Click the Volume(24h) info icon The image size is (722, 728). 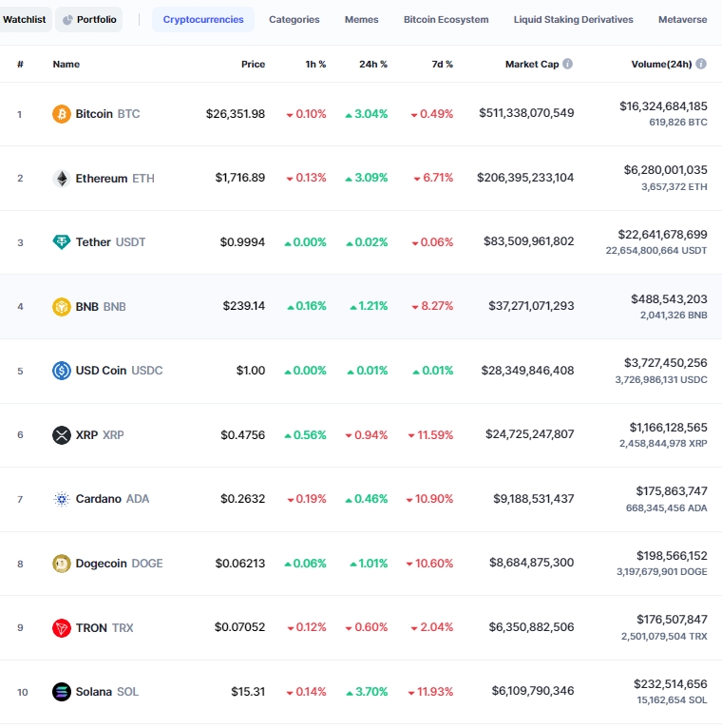tap(701, 64)
